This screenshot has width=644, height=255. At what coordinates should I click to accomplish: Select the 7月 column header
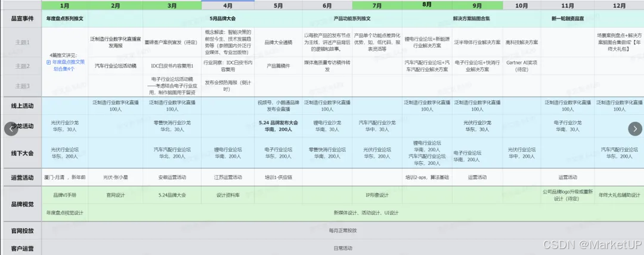[377, 5]
